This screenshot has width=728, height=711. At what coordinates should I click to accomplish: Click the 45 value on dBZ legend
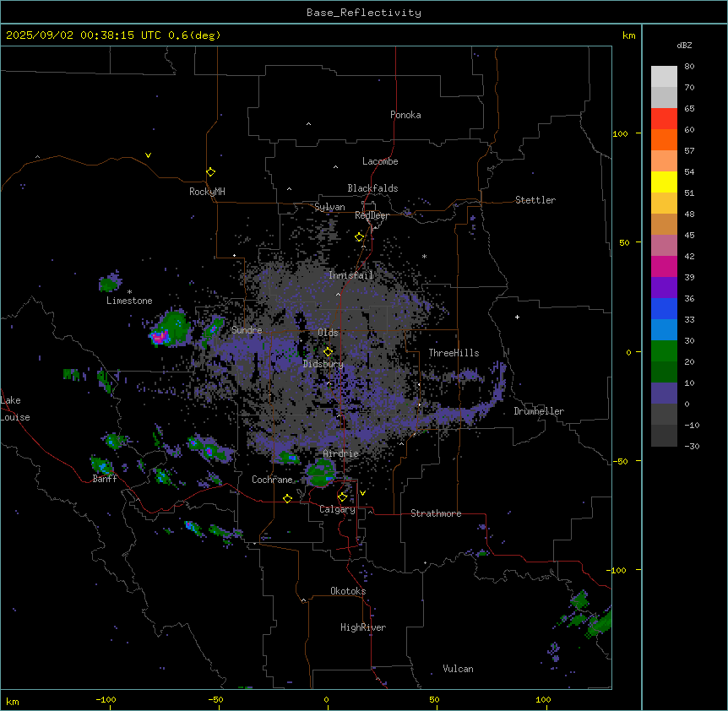[x=689, y=236]
